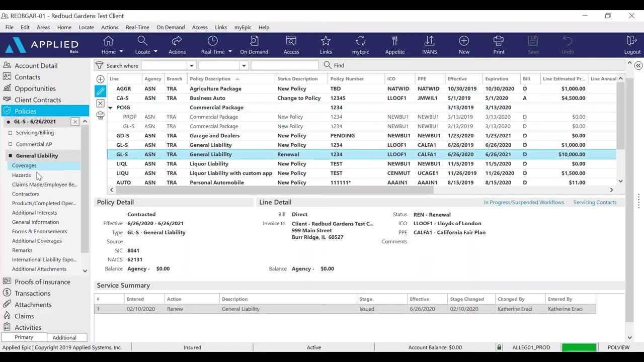This screenshot has height=362, width=644.
Task: Click the small printer icon beside the policy list
Action: [x=100, y=116]
